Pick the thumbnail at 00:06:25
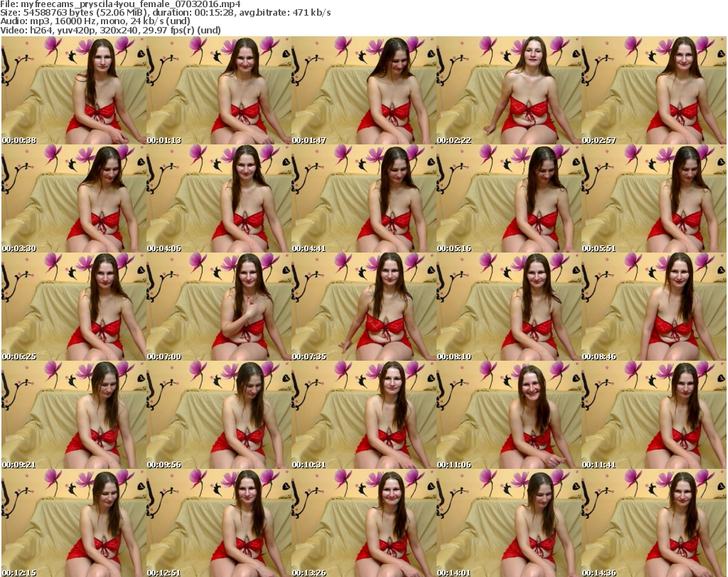 coord(73,307)
